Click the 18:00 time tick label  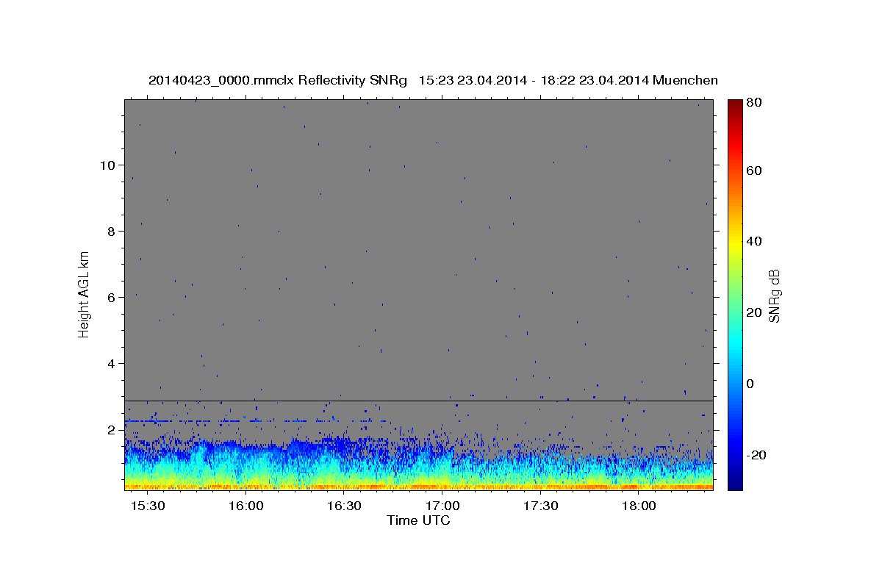coord(639,506)
